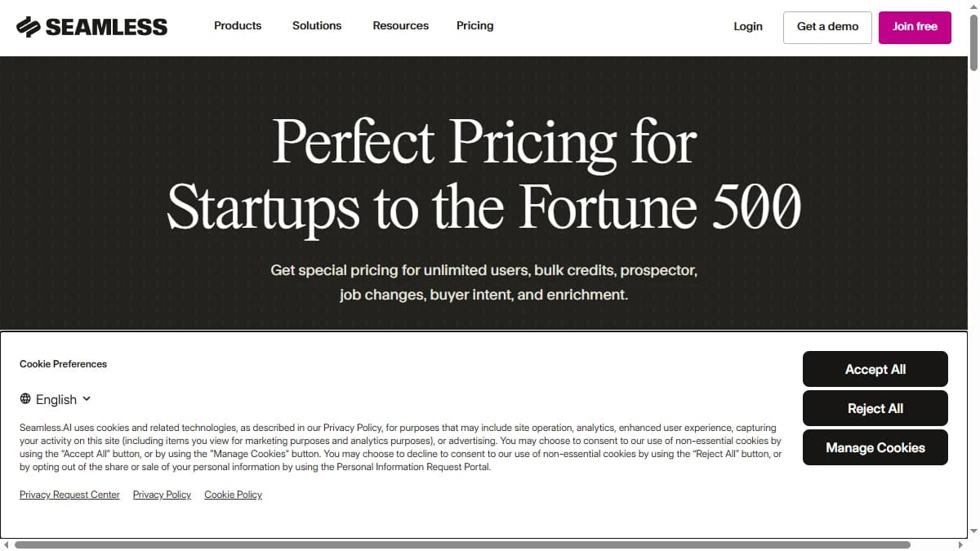Screen dimensions: 980x551
Task: Reject All cookies
Action: click(x=875, y=408)
